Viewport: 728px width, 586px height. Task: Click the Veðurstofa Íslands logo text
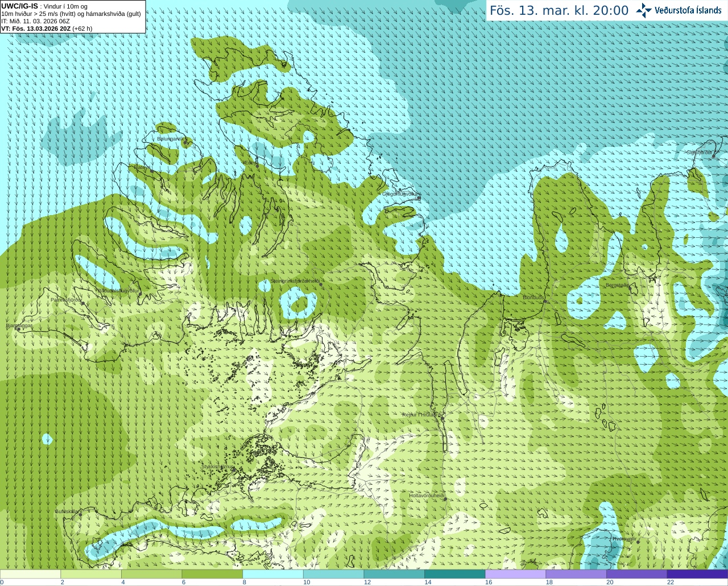coord(688,10)
